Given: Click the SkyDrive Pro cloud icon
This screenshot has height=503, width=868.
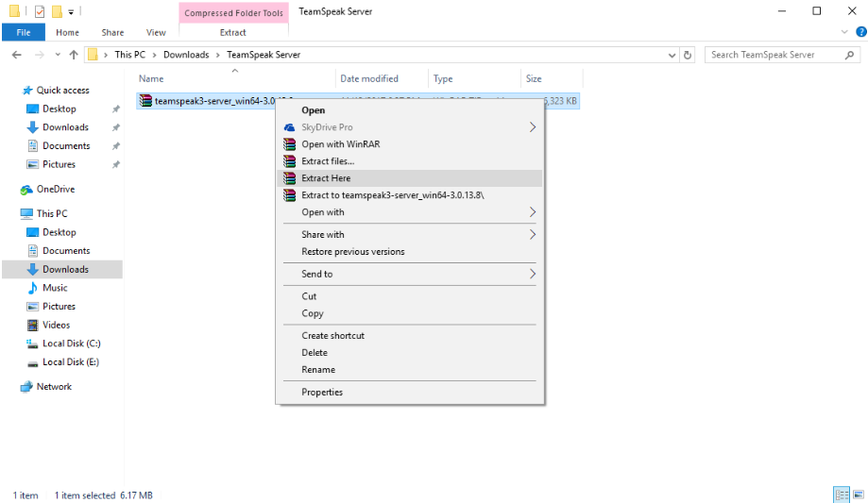Looking at the screenshot, I should pos(290,127).
